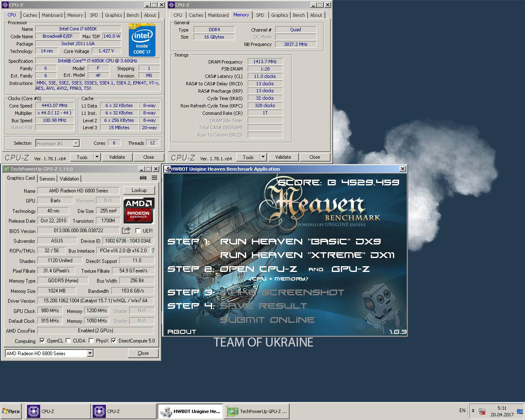Click the Close button at GPU-Z bottom
Screen dimensions: 525x420
[143, 353]
